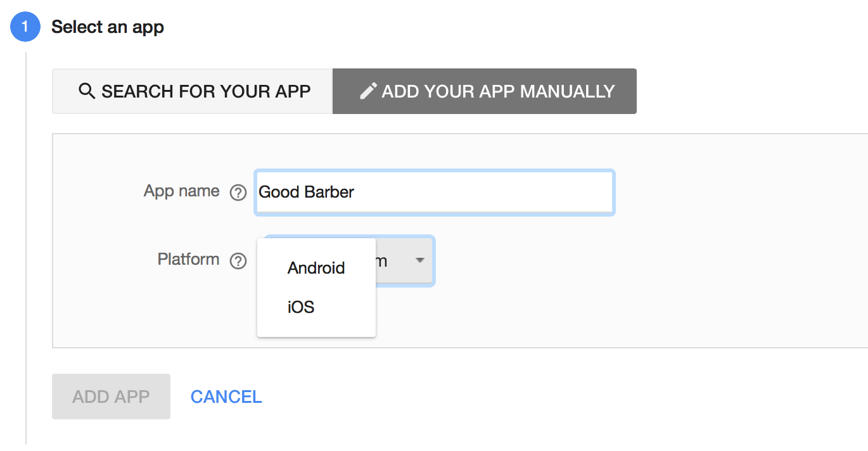Open the Platform help question mark
This screenshot has width=868, height=451.
[238, 261]
